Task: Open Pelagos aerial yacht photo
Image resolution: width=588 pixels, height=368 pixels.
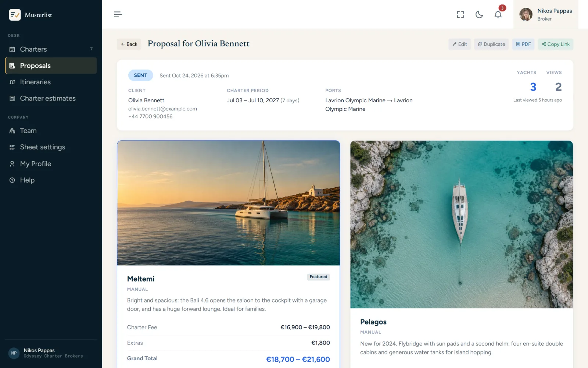Action: [x=461, y=224]
